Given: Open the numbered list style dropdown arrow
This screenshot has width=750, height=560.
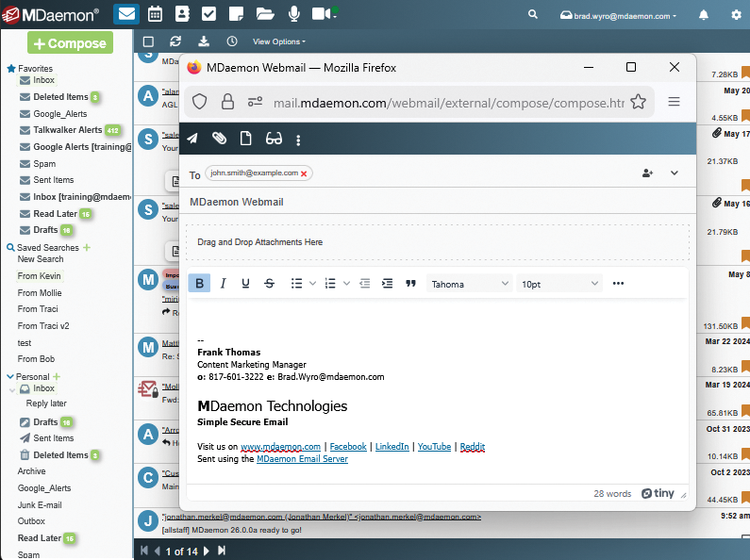Looking at the screenshot, I should [x=346, y=284].
